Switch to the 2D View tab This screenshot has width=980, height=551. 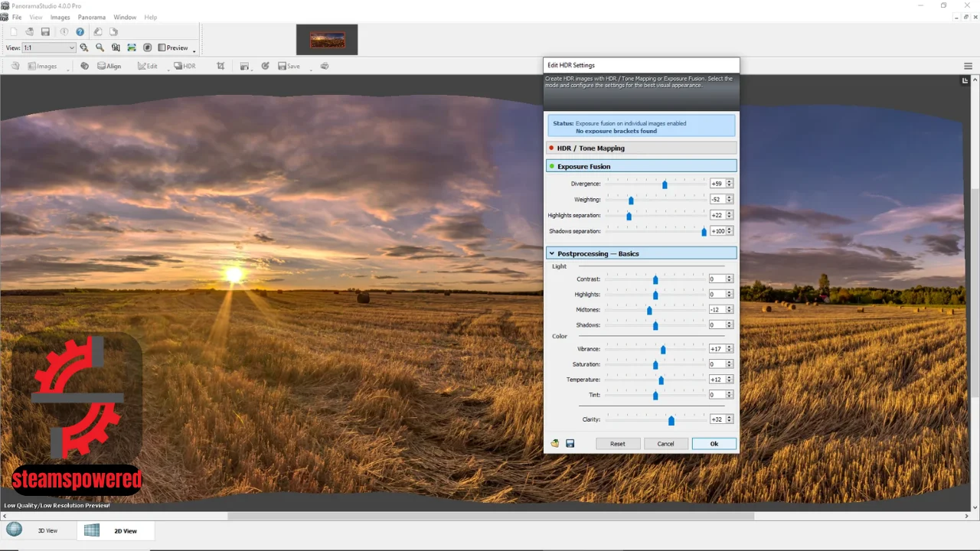(x=117, y=530)
